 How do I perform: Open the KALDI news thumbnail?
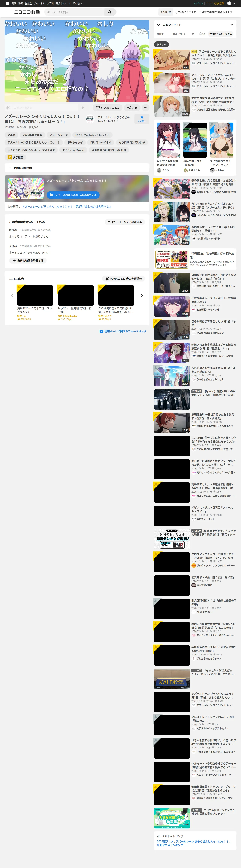coord(172,679)
